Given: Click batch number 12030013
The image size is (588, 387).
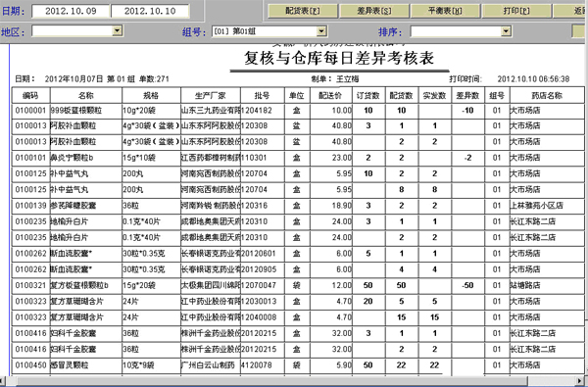Looking at the screenshot, I should pyautogui.click(x=259, y=301).
